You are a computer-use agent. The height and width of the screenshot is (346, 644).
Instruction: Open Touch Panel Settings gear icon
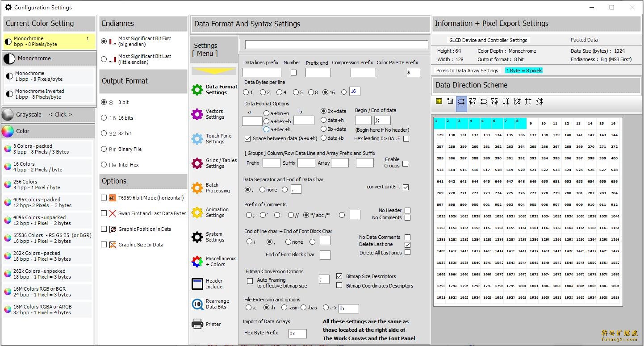pyautogui.click(x=197, y=139)
